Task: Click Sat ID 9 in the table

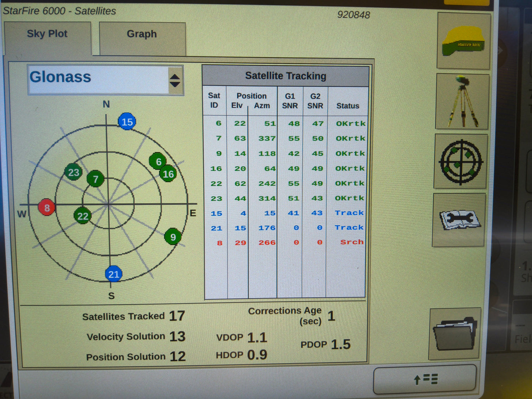Action: [x=219, y=153]
